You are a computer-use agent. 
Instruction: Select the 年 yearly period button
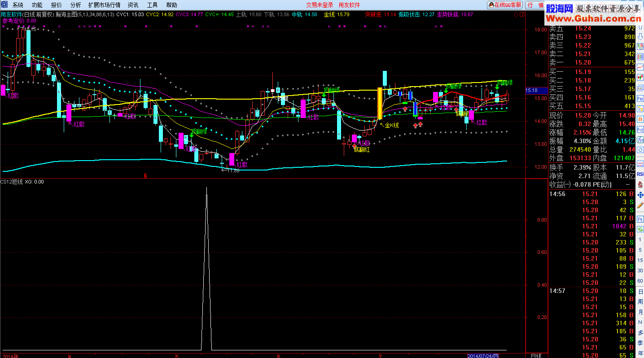tap(640, 353)
